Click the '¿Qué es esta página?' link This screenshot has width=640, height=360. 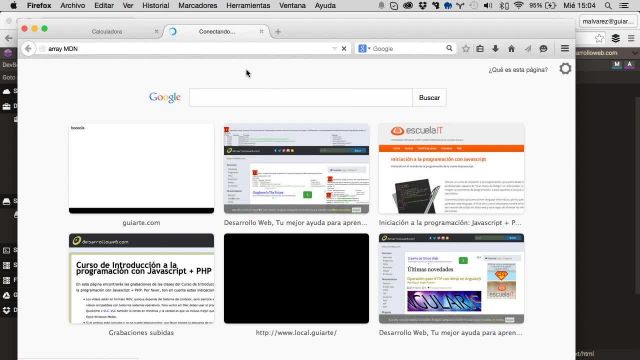518,70
